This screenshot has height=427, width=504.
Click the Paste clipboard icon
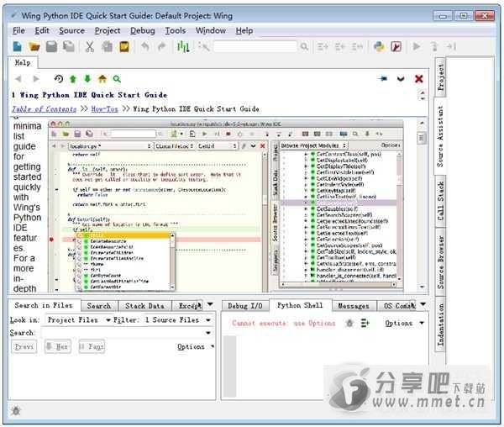pyautogui.click(x=124, y=47)
